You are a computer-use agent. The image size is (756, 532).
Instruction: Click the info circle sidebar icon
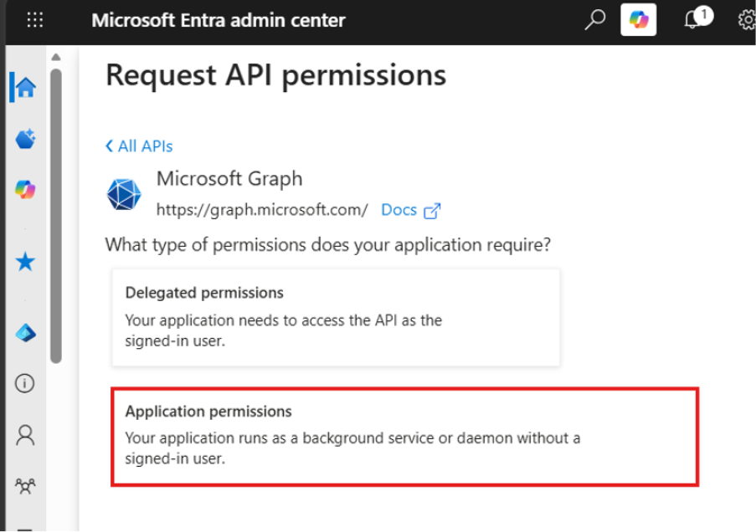coord(24,384)
